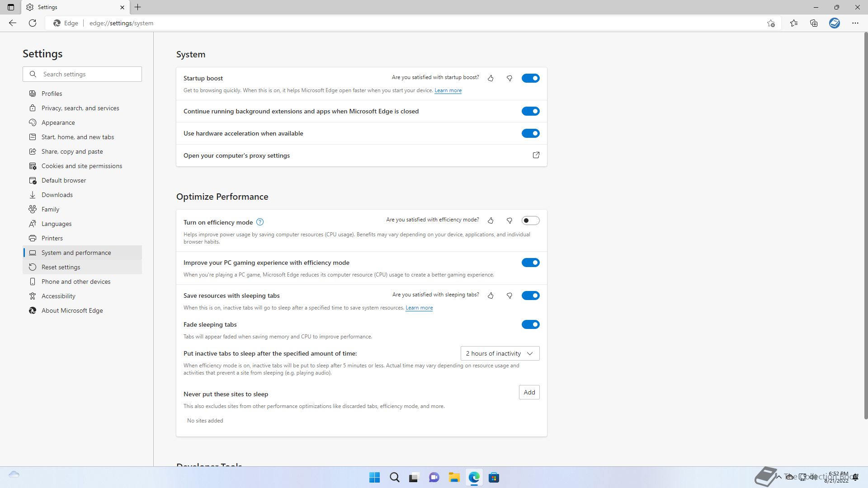
Task: Give thumbs down for efficiency mode
Action: pyautogui.click(x=509, y=221)
